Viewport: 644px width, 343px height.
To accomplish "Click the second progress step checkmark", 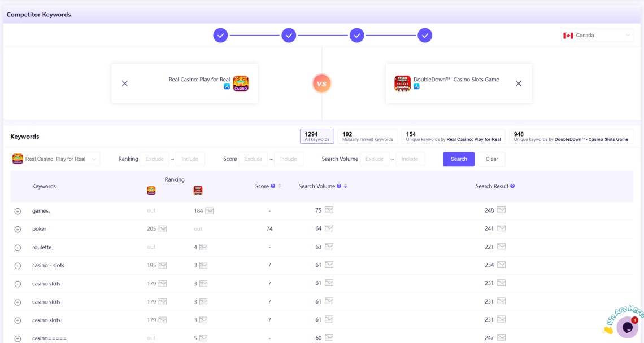I will (289, 36).
